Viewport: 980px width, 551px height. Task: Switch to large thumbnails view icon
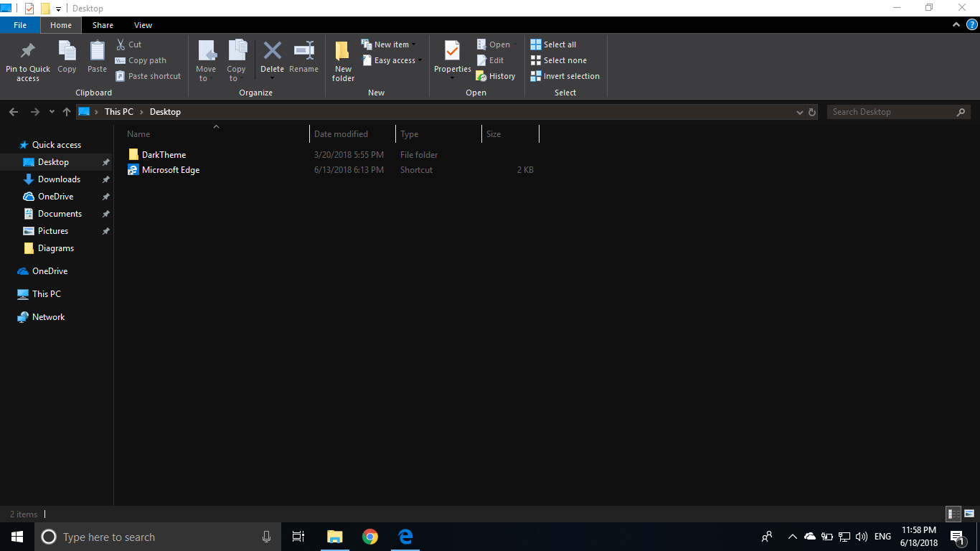point(969,514)
